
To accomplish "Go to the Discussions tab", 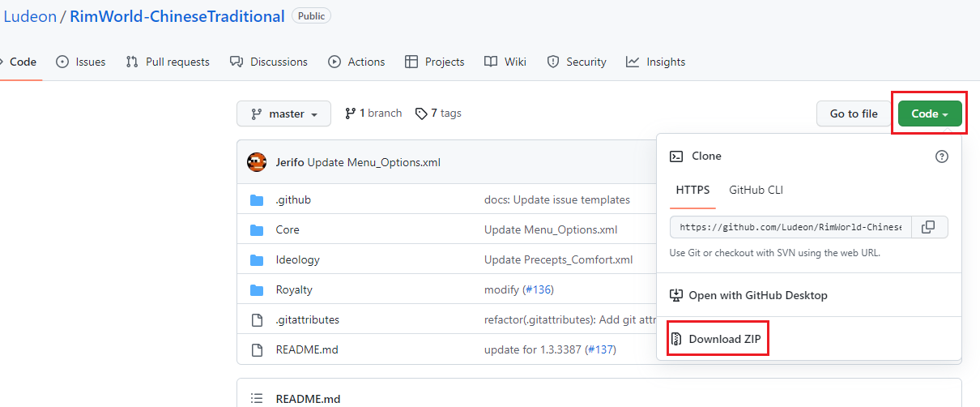I will (x=269, y=62).
